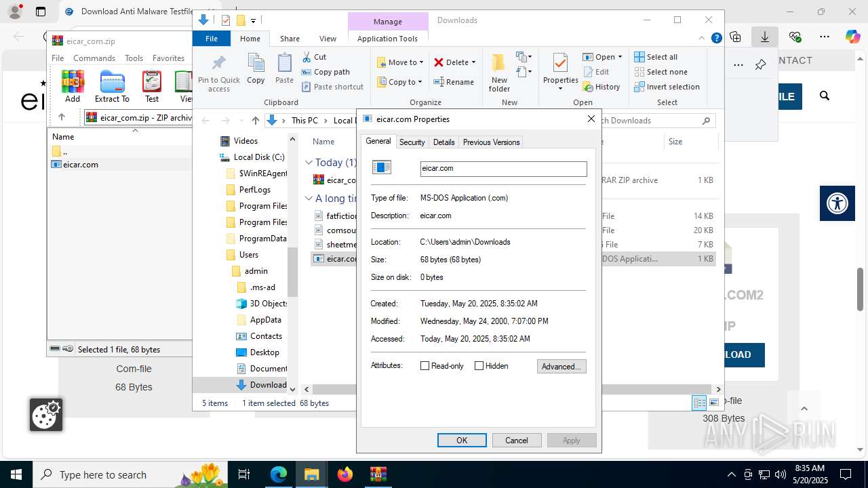The width and height of the screenshot is (868, 488).
Task: Switch to Security tab in Properties
Action: [412, 142]
